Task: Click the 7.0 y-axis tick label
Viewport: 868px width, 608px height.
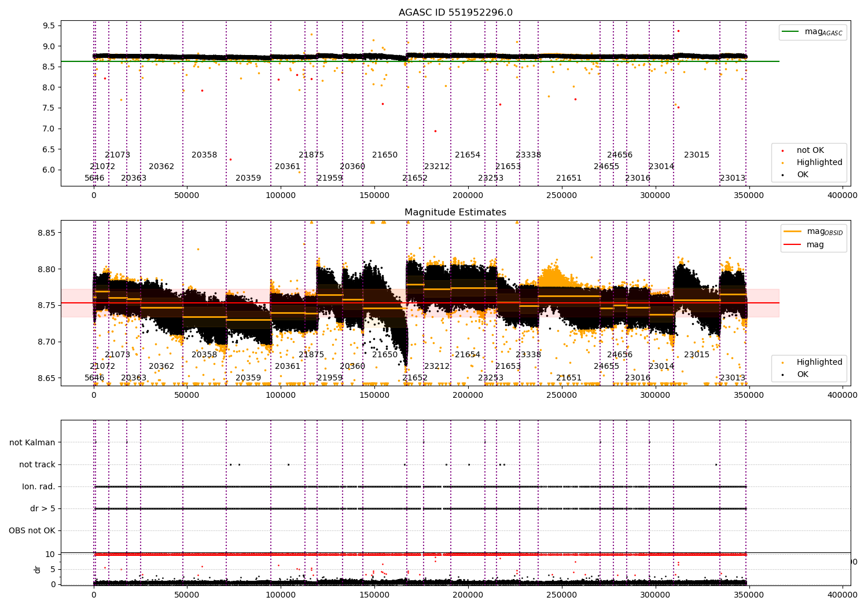Action: [x=49, y=129]
